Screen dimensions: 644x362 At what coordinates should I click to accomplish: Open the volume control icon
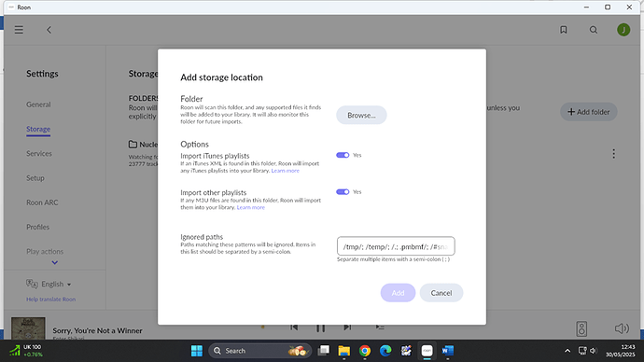click(622, 328)
